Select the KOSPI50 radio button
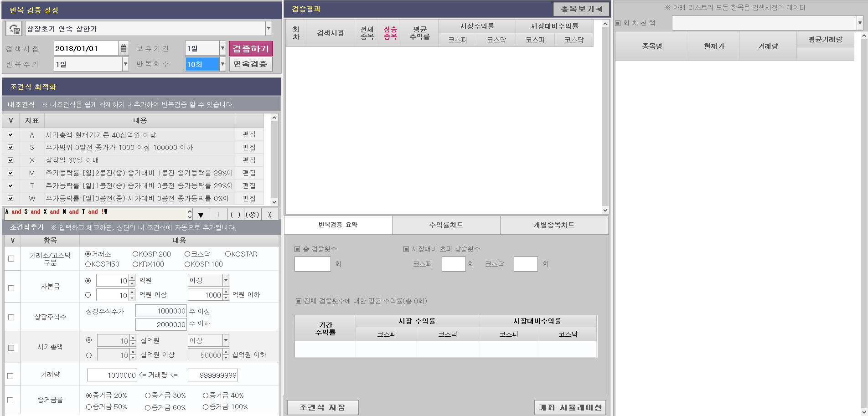Viewport: 868px width, 416px height. [x=88, y=264]
